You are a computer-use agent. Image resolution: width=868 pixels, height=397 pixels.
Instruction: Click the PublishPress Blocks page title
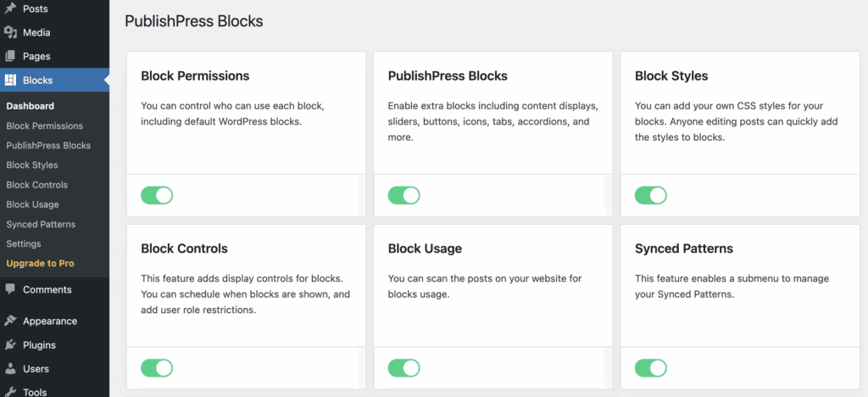[x=194, y=21]
